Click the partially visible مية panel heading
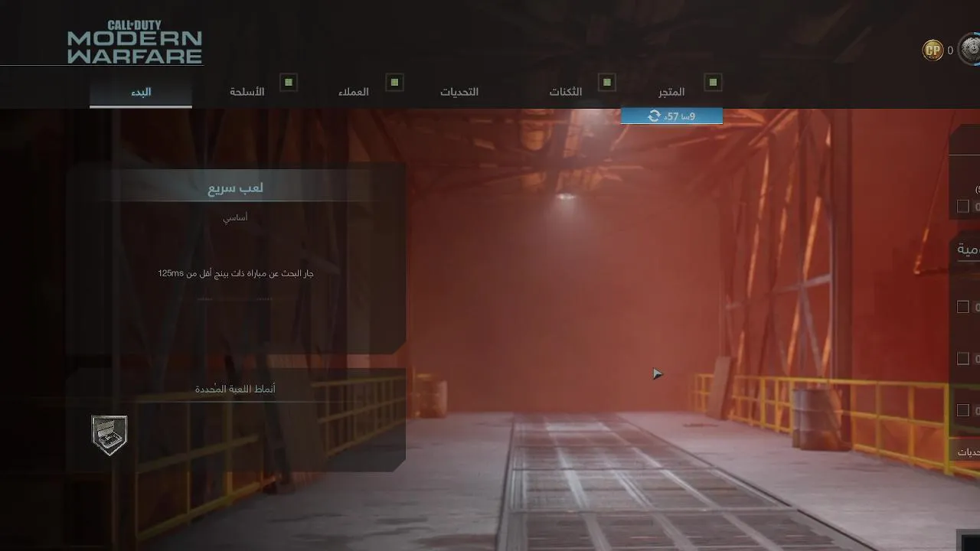This screenshot has width=980, height=551. pyautogui.click(x=969, y=249)
